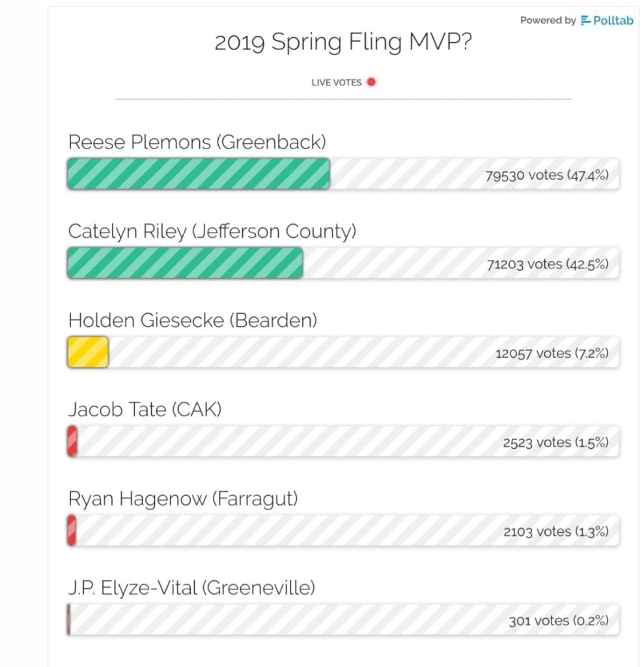Select Holden Giesecke (Bearden) option
The width and height of the screenshot is (644, 667).
tap(193, 320)
